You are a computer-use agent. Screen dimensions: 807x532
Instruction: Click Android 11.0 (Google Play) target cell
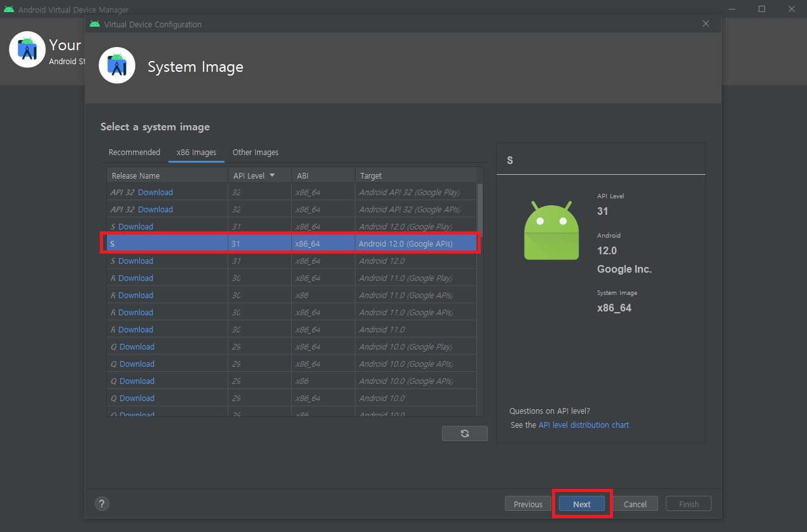(416, 278)
